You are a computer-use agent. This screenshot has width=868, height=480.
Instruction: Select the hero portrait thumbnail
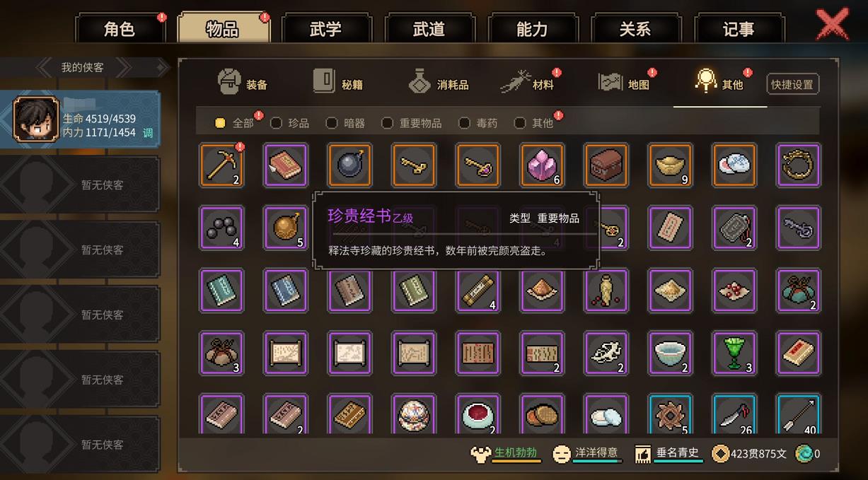(x=35, y=119)
